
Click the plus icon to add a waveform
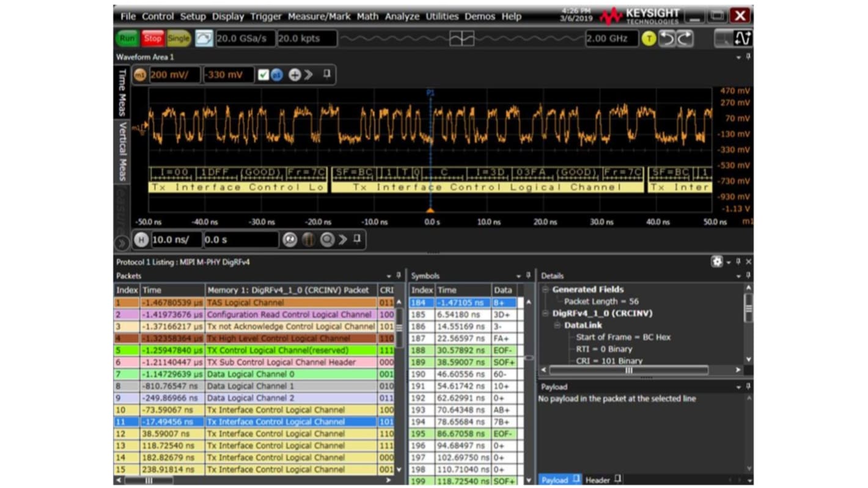[295, 75]
